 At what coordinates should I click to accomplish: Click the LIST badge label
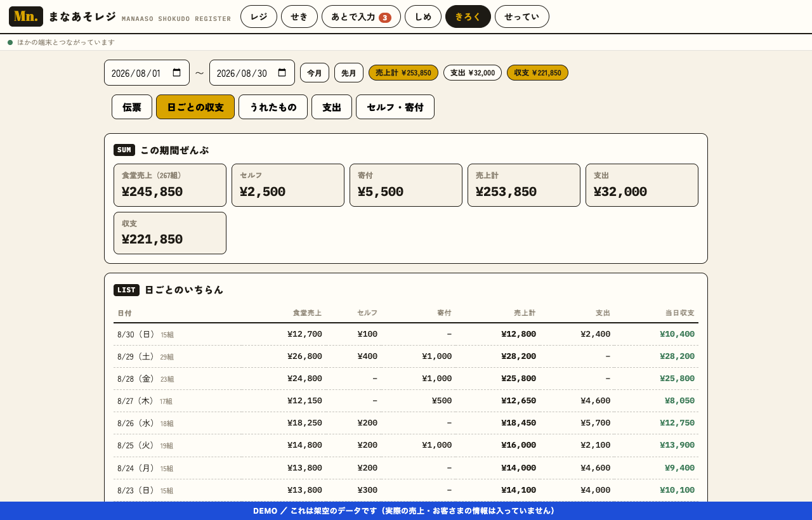point(126,290)
